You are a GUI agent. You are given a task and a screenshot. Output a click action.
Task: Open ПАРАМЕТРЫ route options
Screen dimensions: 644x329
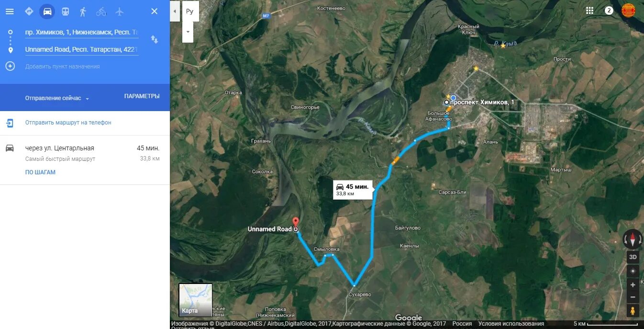point(142,96)
